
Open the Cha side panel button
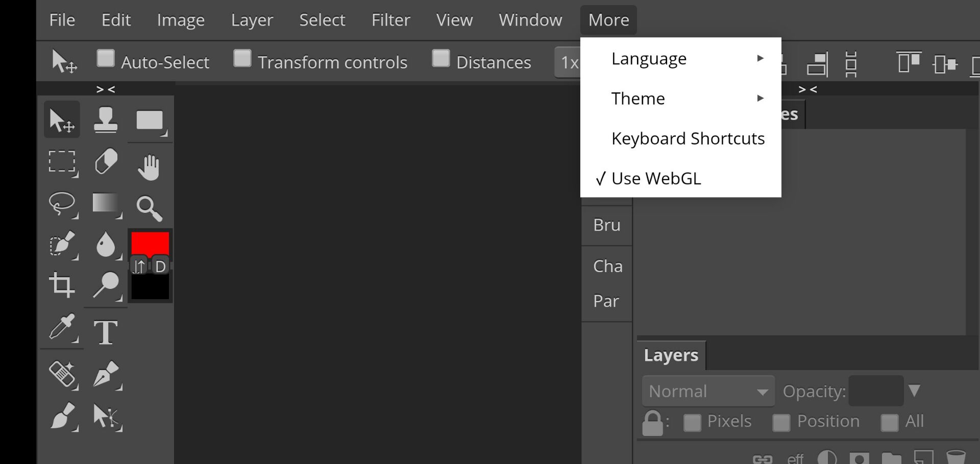(x=607, y=266)
